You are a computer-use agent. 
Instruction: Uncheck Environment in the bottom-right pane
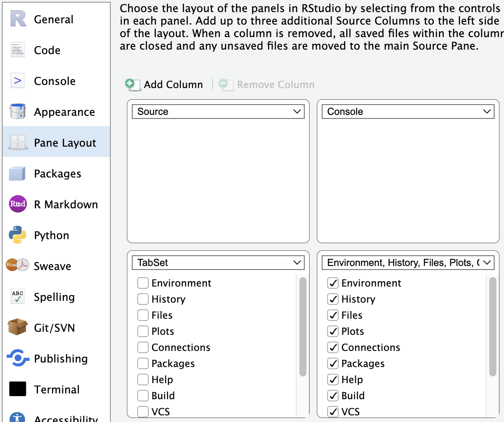(x=333, y=283)
